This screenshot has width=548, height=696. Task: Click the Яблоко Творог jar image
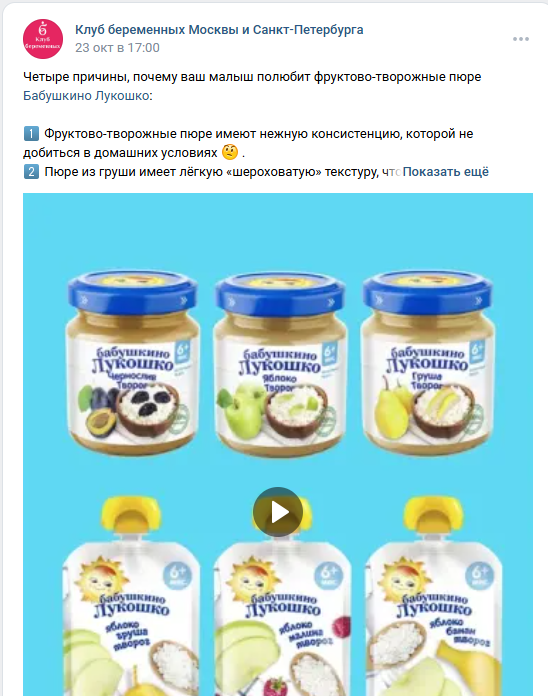[x=280, y=364]
